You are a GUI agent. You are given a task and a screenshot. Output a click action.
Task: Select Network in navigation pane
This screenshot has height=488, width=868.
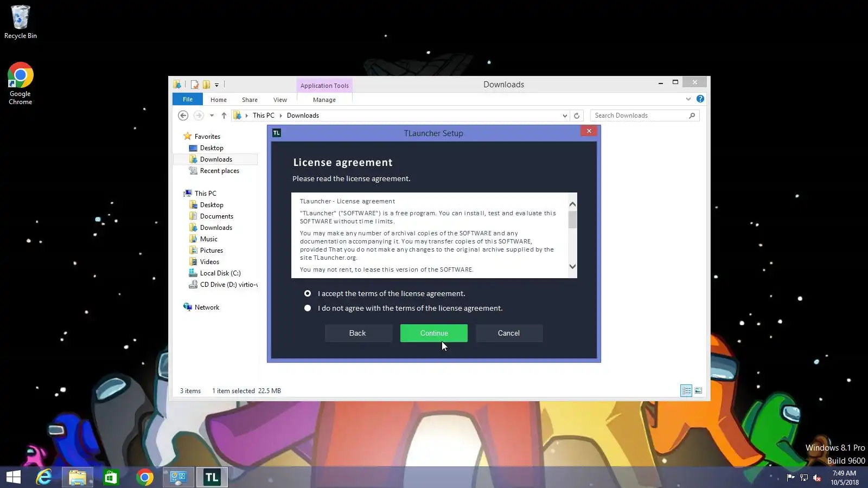[207, 307]
